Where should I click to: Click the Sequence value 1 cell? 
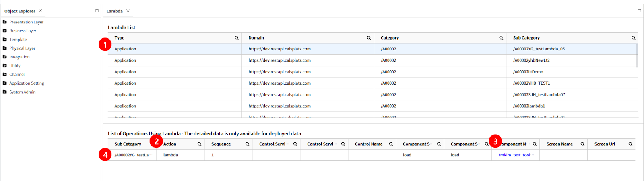[x=228, y=155]
